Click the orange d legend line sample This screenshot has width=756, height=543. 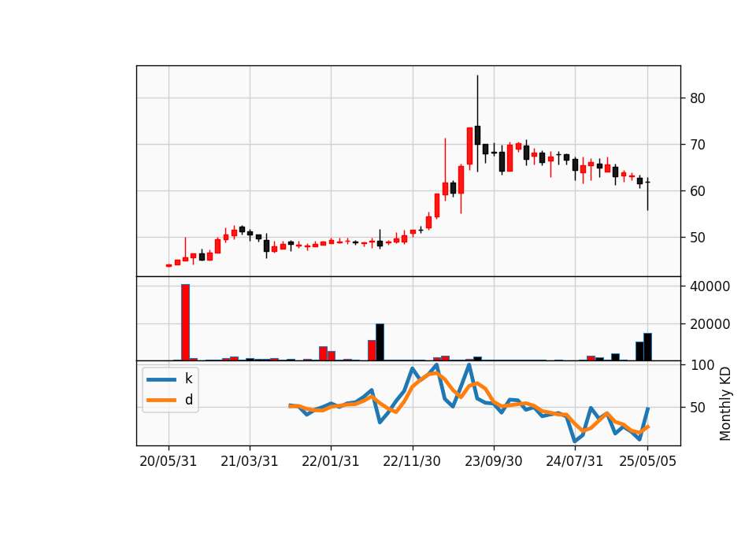tap(161, 400)
